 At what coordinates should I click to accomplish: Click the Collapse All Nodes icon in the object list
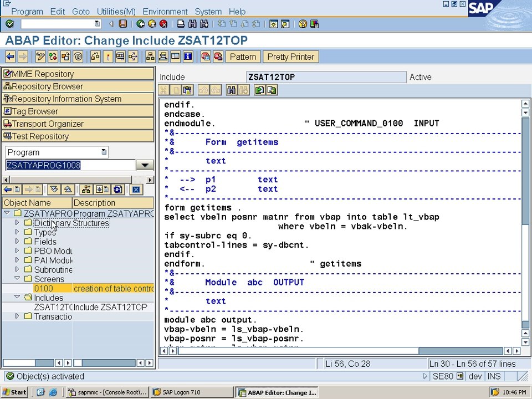click(x=68, y=190)
